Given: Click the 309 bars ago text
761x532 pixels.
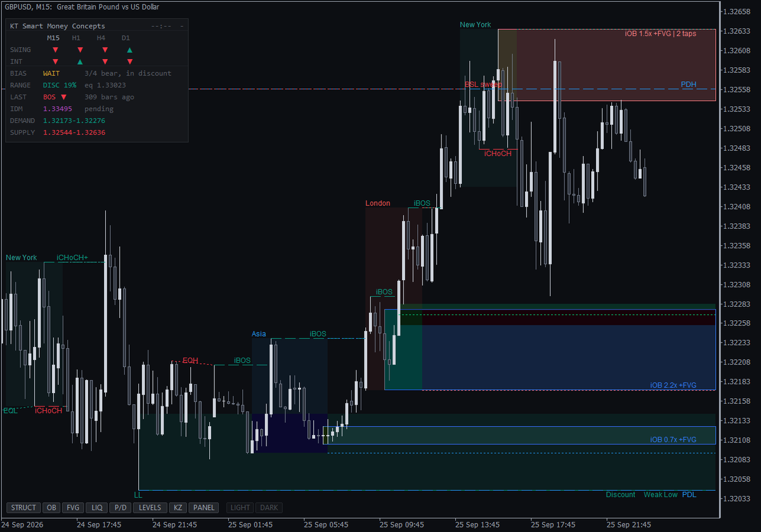Looking at the screenshot, I should (x=109, y=97).
